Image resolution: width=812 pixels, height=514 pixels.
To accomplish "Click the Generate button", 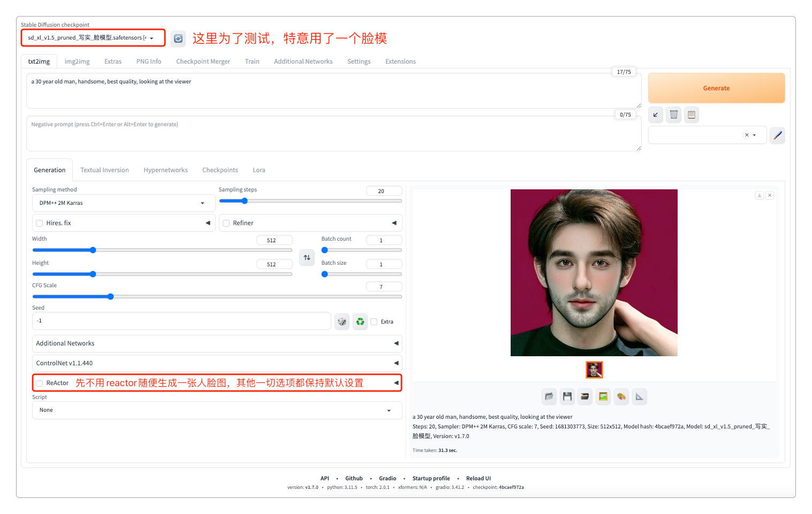I will 717,88.
